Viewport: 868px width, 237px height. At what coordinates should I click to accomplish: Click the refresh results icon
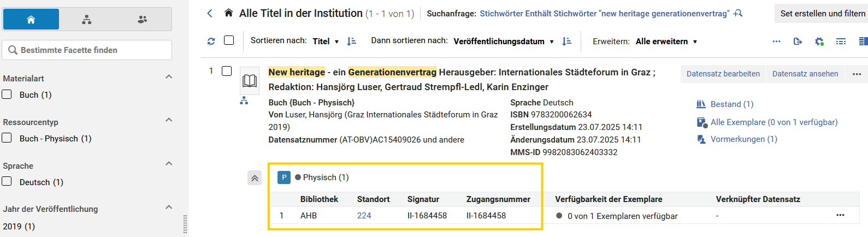[211, 41]
